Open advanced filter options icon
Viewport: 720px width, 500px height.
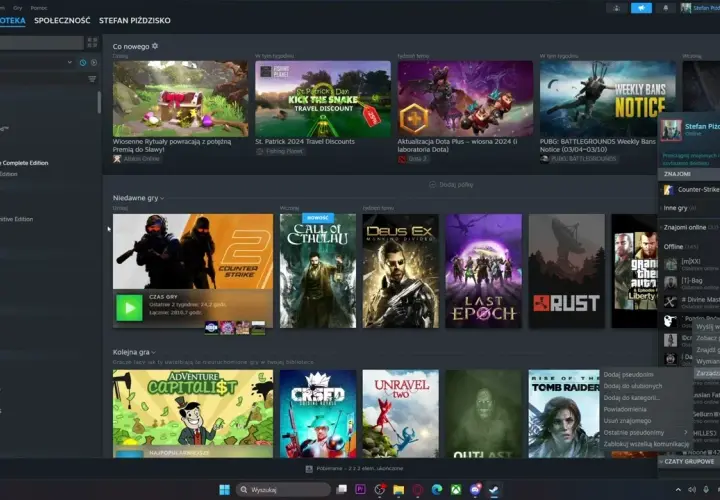tap(92, 79)
